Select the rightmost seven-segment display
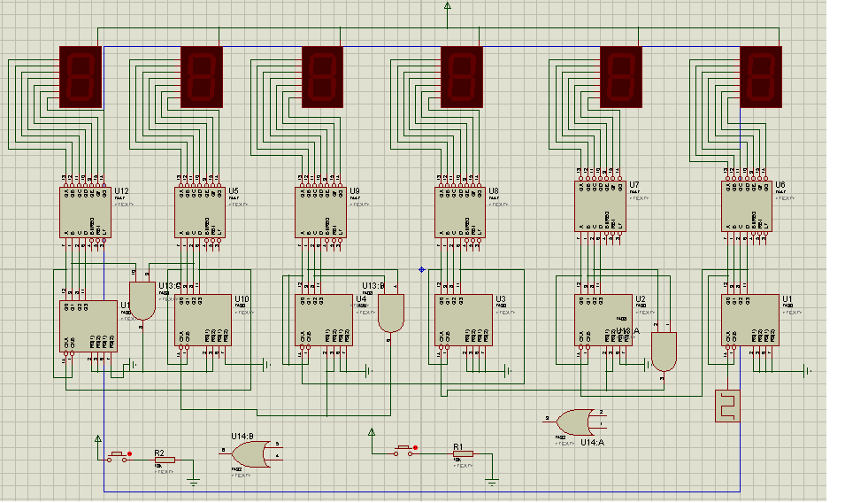 [760, 77]
